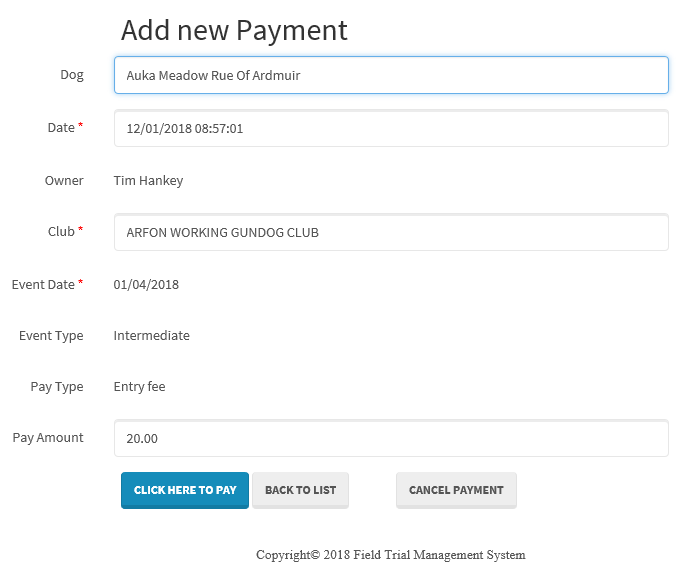Click the Date input field
Image resolution: width=676 pixels, height=565 pixels.
[x=391, y=128]
